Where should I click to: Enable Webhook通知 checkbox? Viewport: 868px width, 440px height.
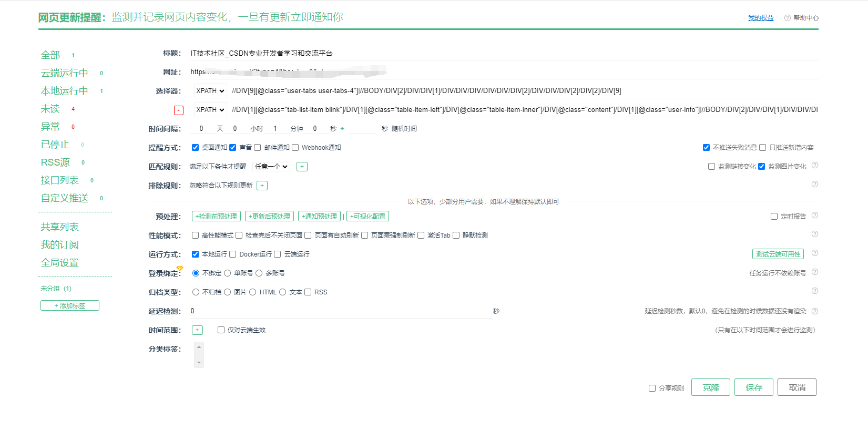click(295, 148)
